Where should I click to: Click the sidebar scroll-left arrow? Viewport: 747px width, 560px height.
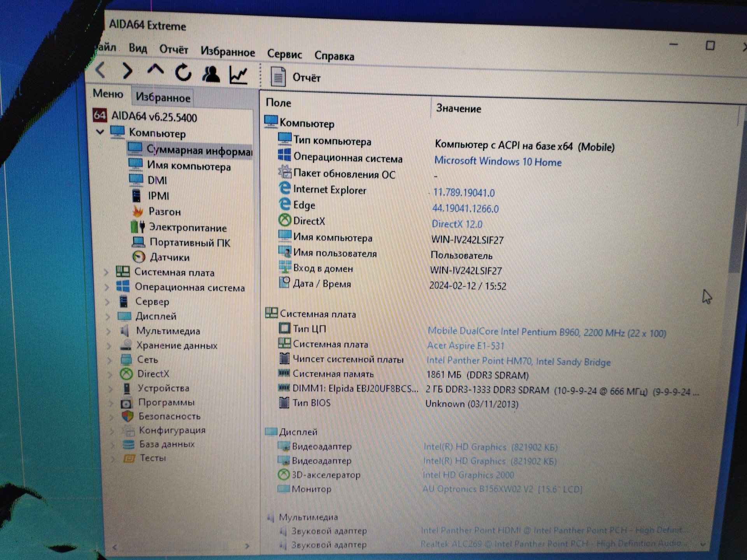tap(114, 547)
